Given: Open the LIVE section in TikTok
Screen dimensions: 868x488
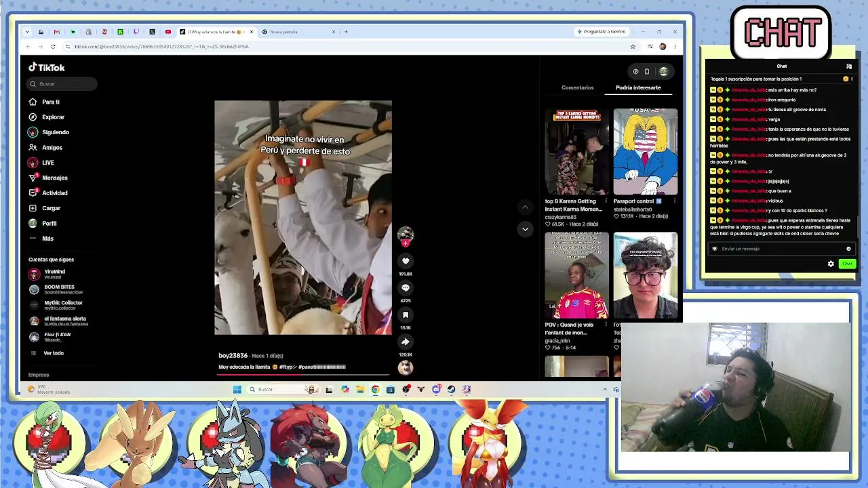Looking at the screenshot, I should coord(41,163).
